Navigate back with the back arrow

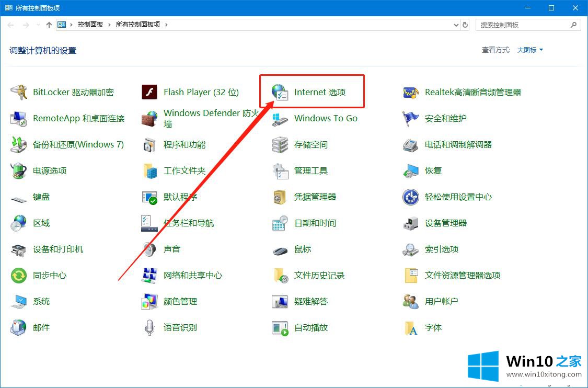point(10,25)
